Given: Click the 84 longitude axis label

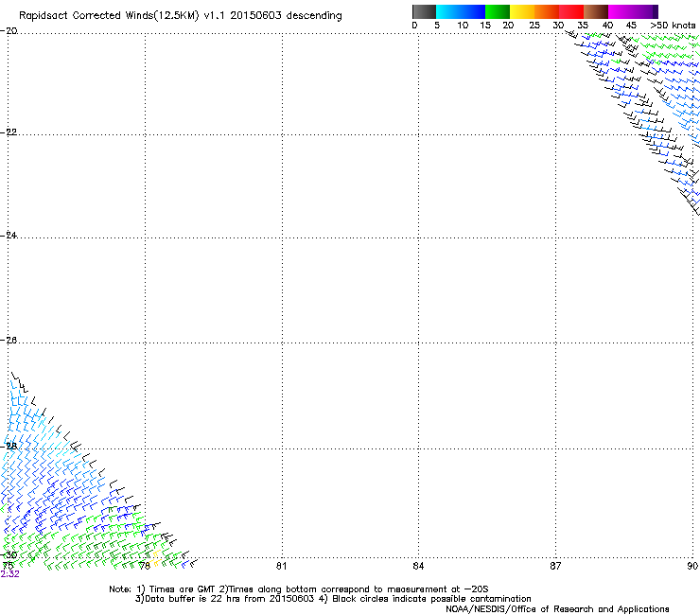Looking at the screenshot, I should coord(418,566).
